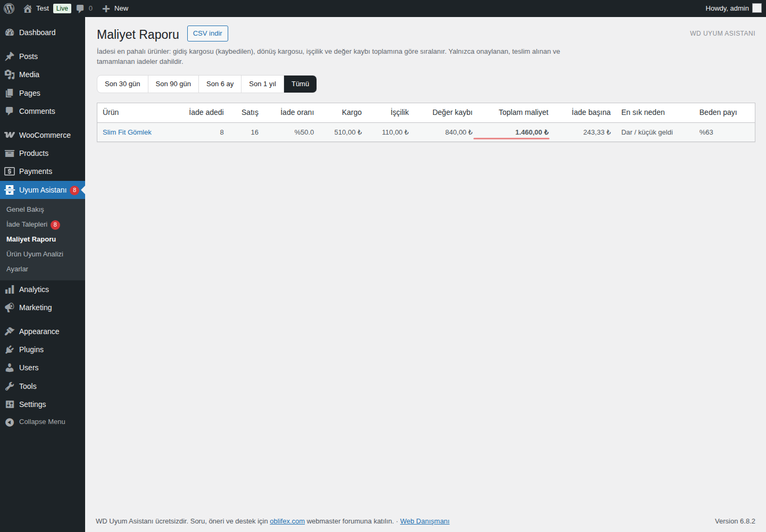The height and width of the screenshot is (532, 766).
Task: Click the Toplam maliyet column header
Action: 523,112
